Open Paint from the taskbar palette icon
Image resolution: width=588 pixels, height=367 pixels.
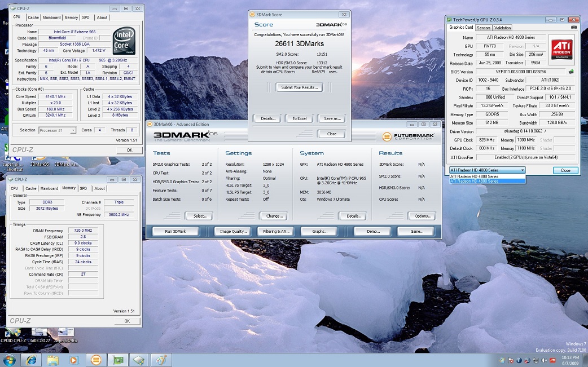click(161, 360)
